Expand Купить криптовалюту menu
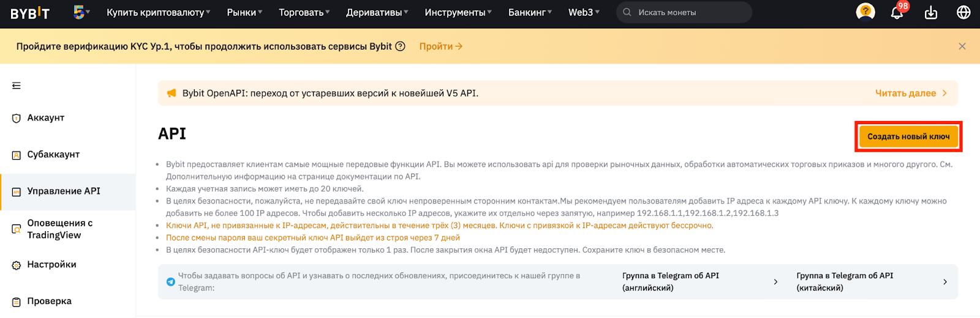 (159, 12)
